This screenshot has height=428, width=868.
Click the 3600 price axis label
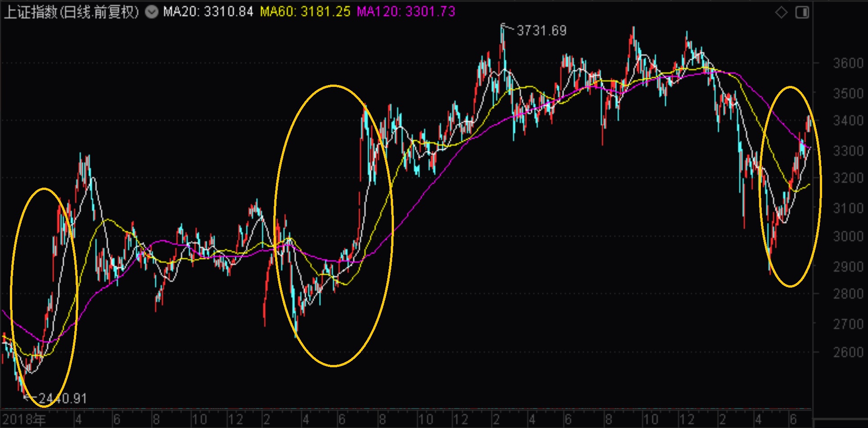(848, 63)
